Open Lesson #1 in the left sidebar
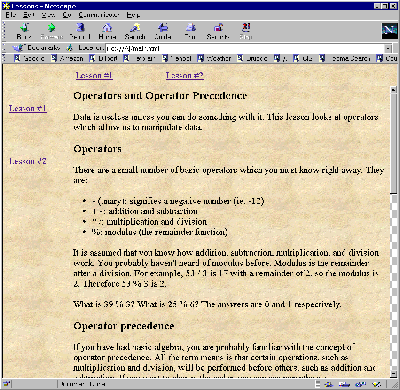The image size is (400, 390). 28,108
